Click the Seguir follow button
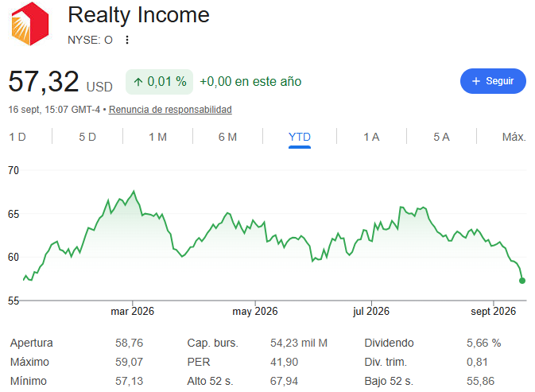Viewport: 535px width, 392px height. 493,81
